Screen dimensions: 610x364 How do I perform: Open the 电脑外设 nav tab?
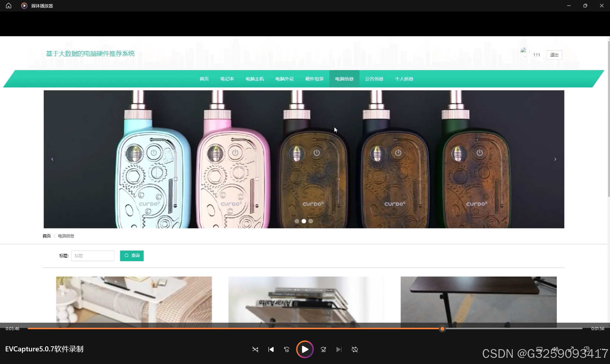click(285, 79)
